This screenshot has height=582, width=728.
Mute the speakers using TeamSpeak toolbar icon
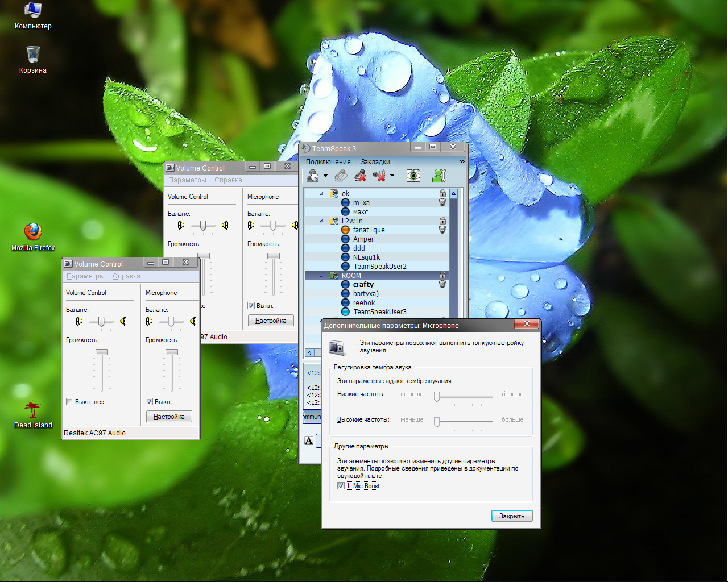coord(379,176)
